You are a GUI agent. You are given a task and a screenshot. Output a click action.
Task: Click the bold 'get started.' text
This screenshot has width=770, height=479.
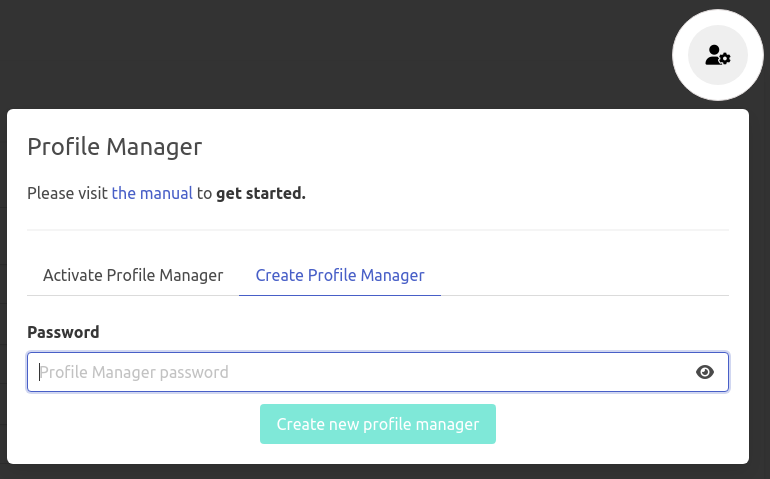pos(261,193)
